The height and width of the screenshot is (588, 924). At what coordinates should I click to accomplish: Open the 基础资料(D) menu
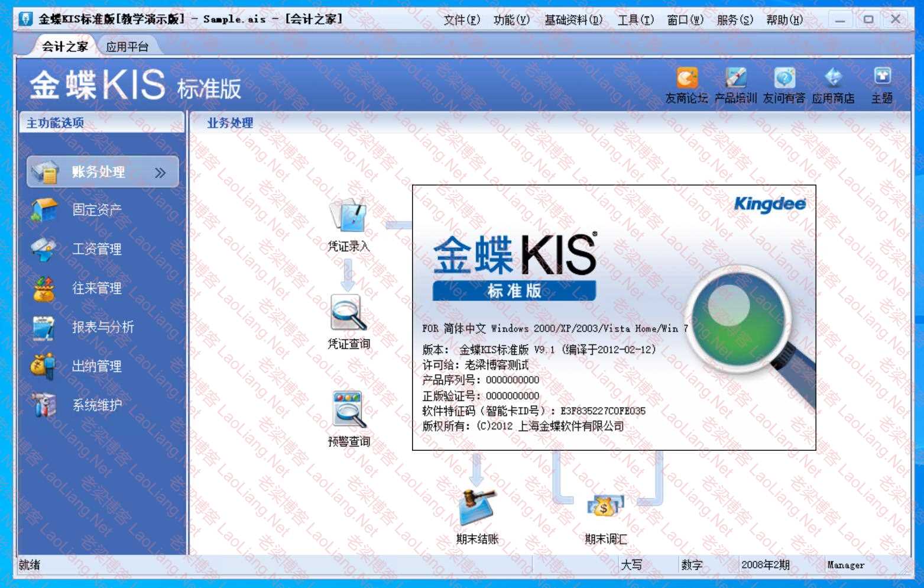click(573, 20)
